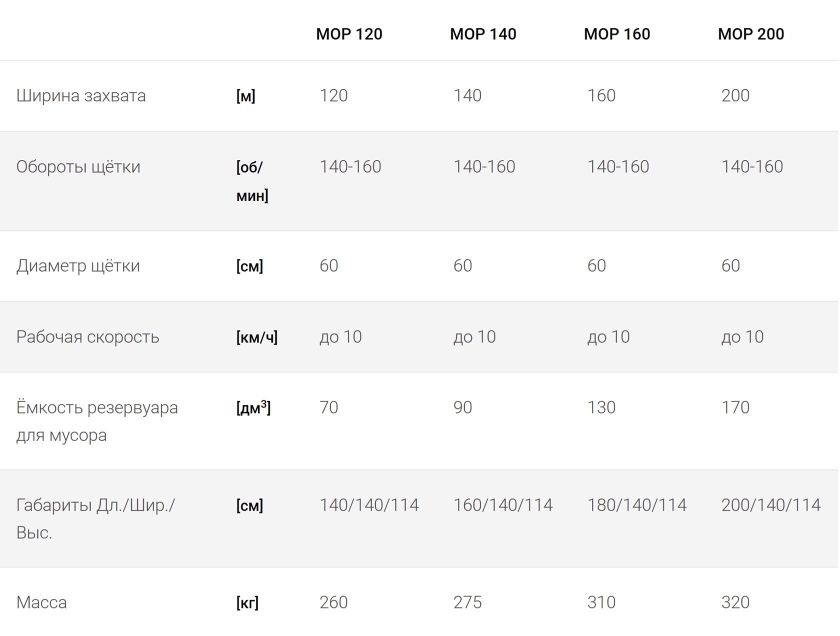Click the MOP 200 column header
840x636 pixels.
point(751,34)
